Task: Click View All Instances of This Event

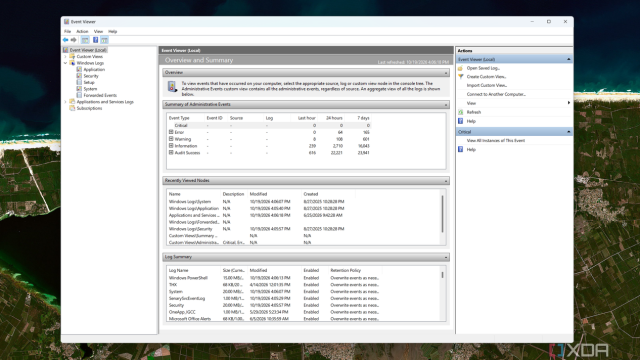Action: tap(496, 140)
